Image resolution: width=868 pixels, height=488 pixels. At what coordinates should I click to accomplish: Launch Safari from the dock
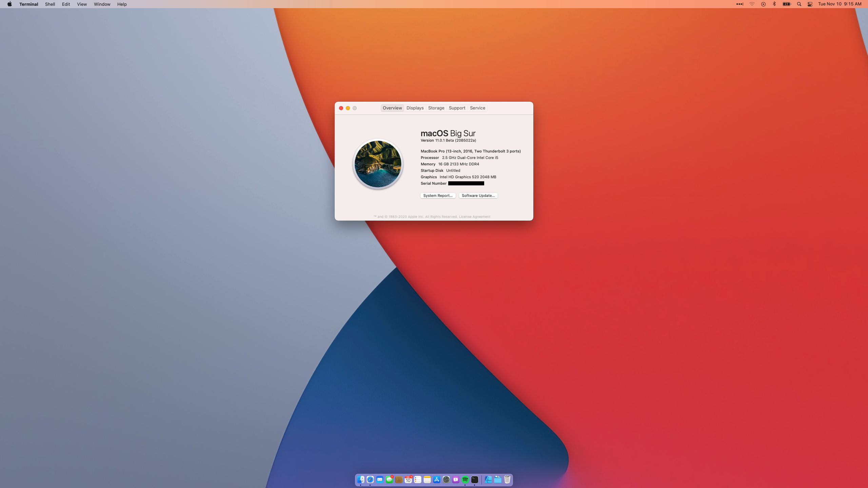(x=370, y=480)
